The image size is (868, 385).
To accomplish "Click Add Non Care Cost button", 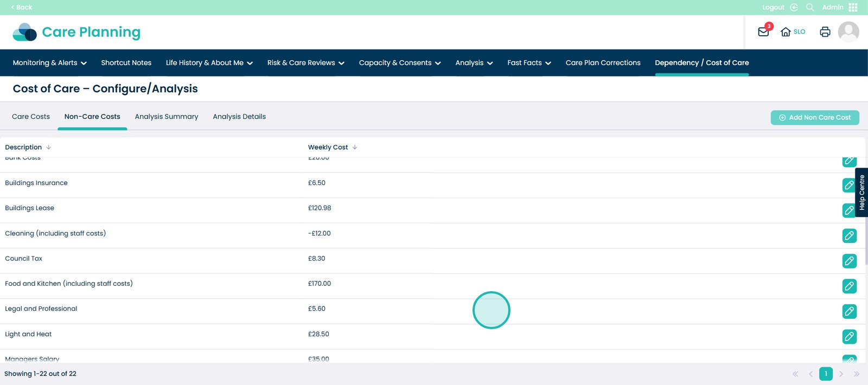I will coord(814,118).
